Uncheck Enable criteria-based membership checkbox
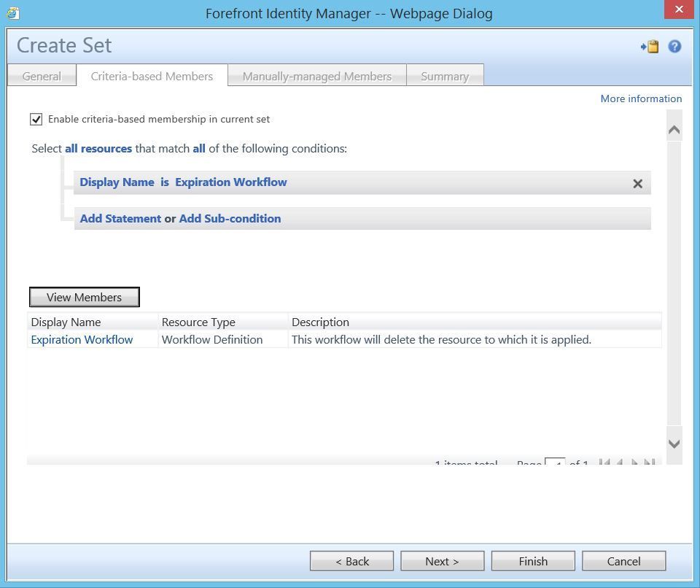 click(36, 120)
